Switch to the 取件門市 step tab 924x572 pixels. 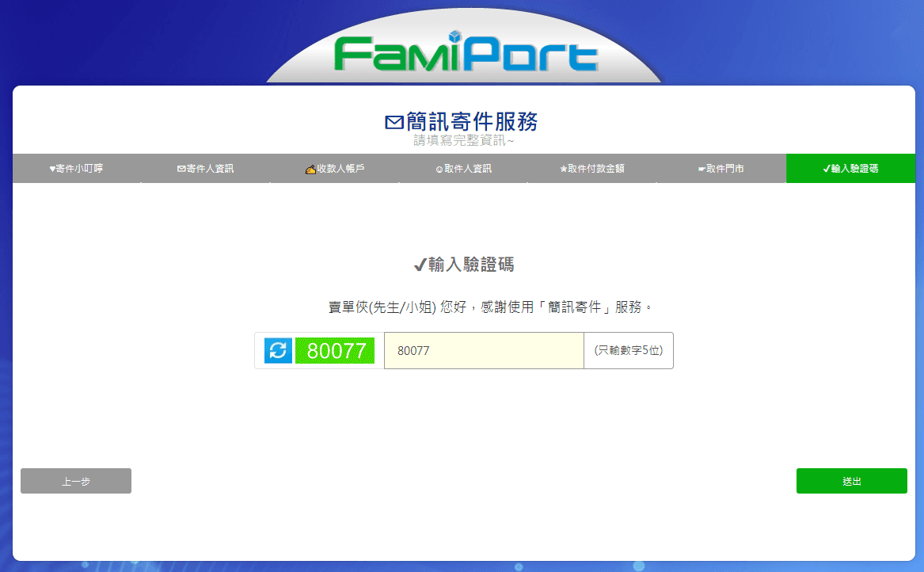721,169
